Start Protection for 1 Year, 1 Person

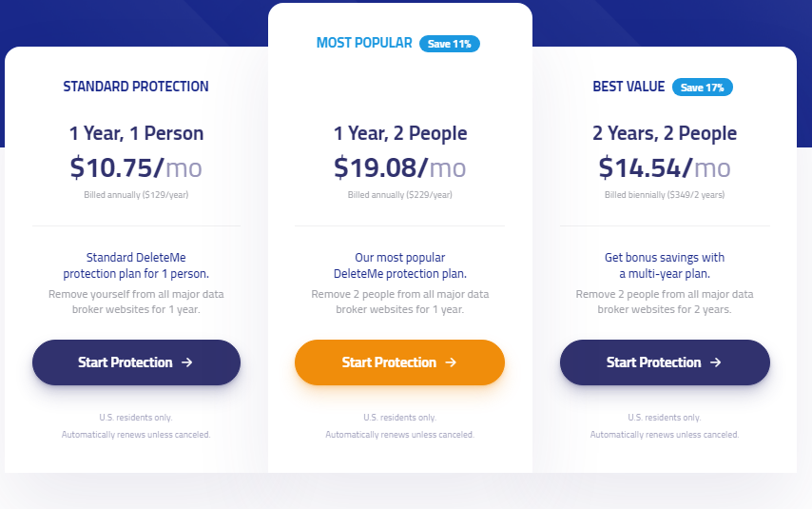click(x=136, y=362)
